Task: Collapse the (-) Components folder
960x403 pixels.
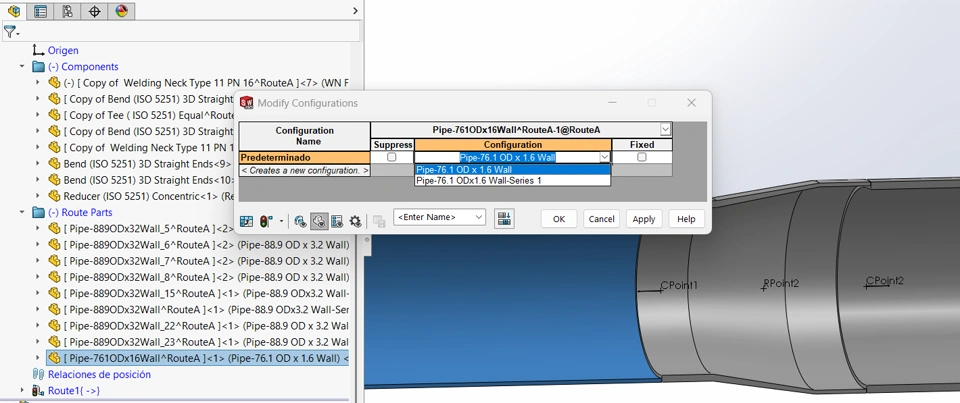Action: coord(22,66)
